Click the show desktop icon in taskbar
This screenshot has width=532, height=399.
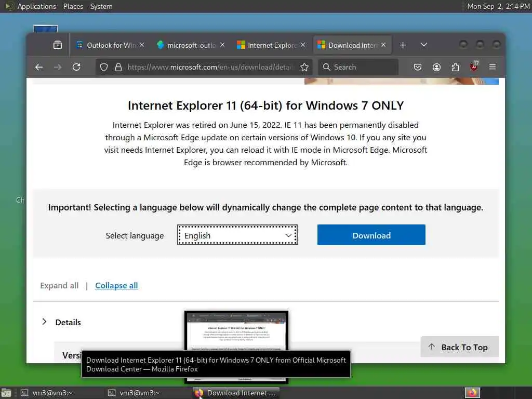point(6,393)
